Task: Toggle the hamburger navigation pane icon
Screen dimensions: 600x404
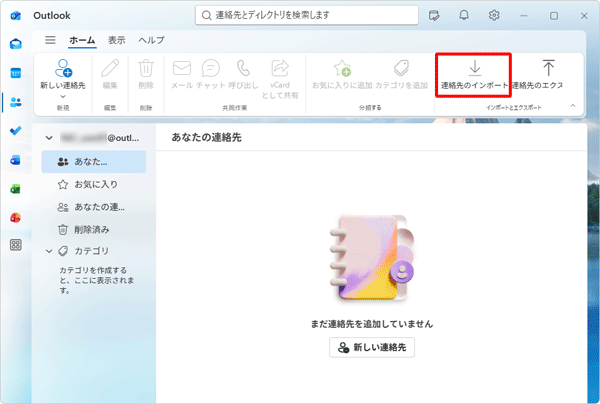Action: [50, 40]
